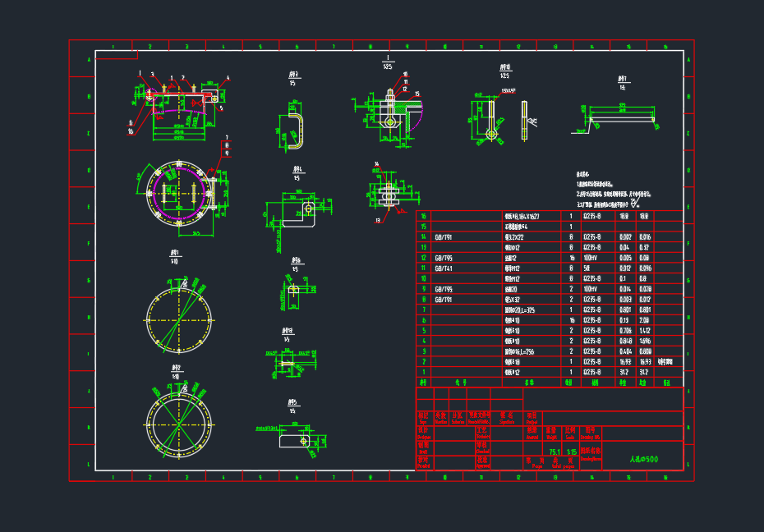
Task: Click the '184X1627' plate name in row 16
Action: (522, 216)
